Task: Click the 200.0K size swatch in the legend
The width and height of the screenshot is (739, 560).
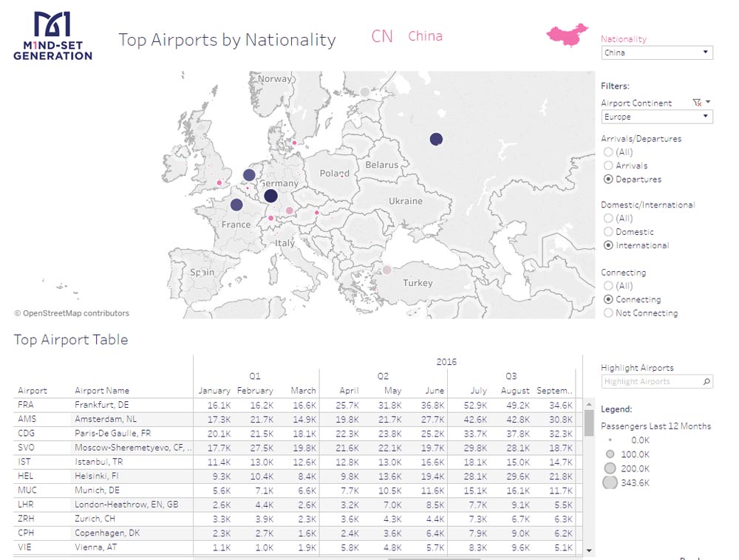Action: coord(611,468)
